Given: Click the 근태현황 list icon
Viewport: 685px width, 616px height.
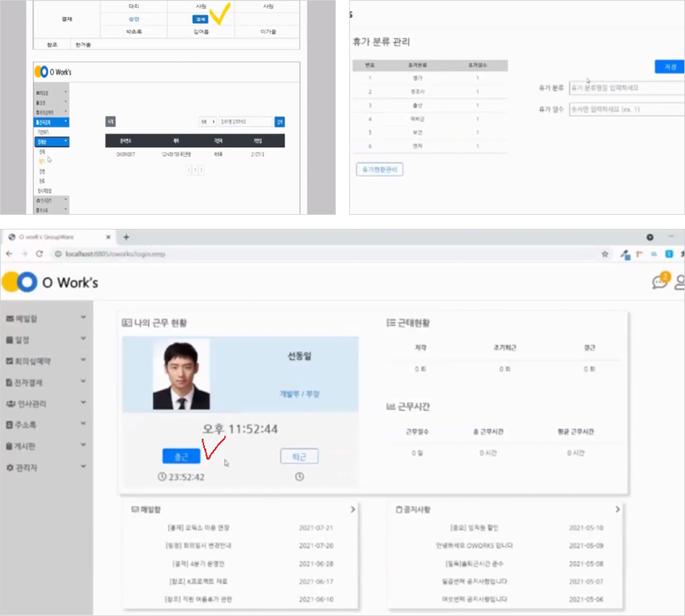Looking at the screenshot, I should click(x=391, y=323).
